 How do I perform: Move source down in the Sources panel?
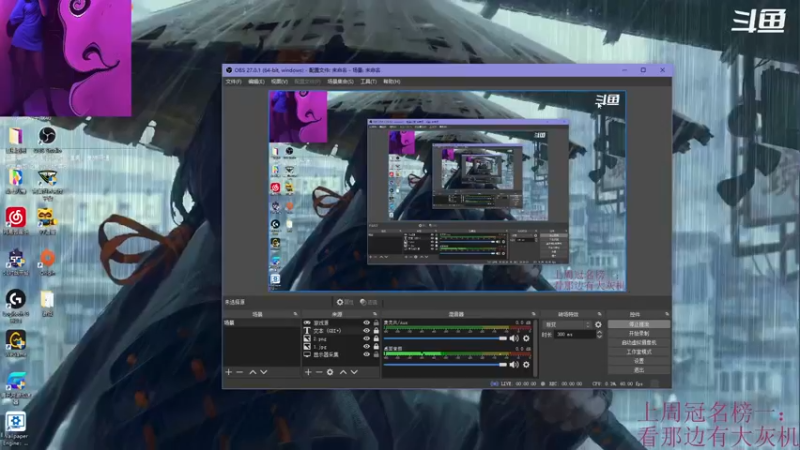click(354, 372)
